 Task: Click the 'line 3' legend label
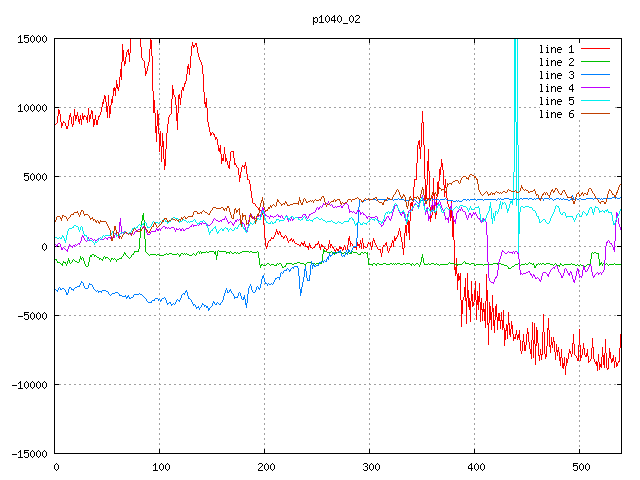(557, 75)
